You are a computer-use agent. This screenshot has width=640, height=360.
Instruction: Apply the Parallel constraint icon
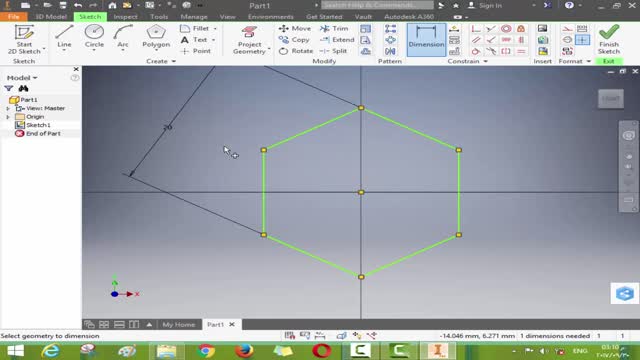476,40
